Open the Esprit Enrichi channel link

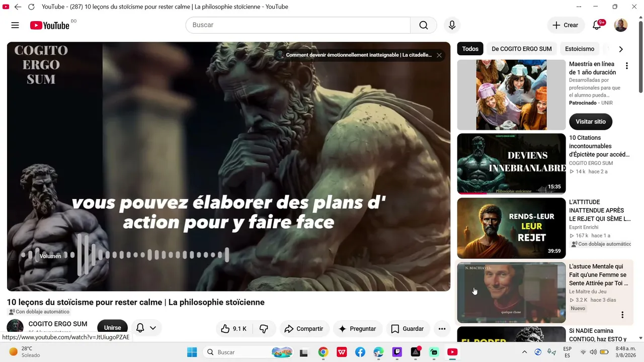coord(584,227)
